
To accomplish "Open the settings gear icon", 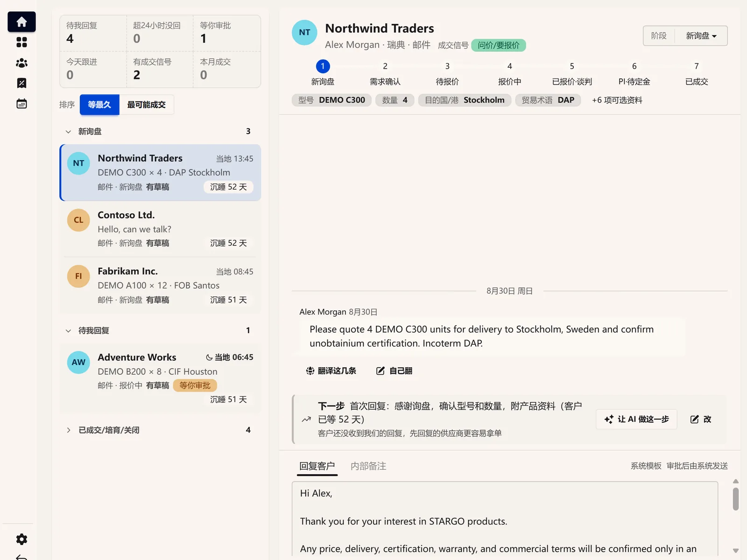I will [21, 539].
